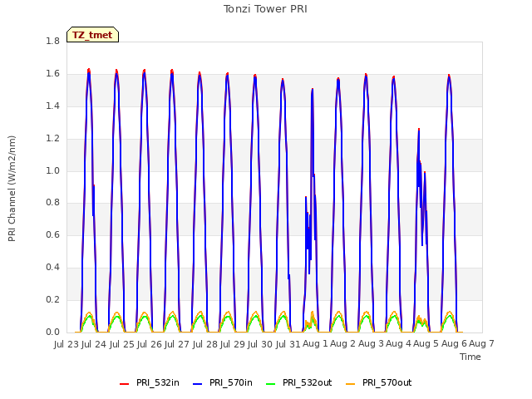Click the Jul 23 x-axis tick label
The width and height of the screenshot is (532, 399).
coord(66,344)
